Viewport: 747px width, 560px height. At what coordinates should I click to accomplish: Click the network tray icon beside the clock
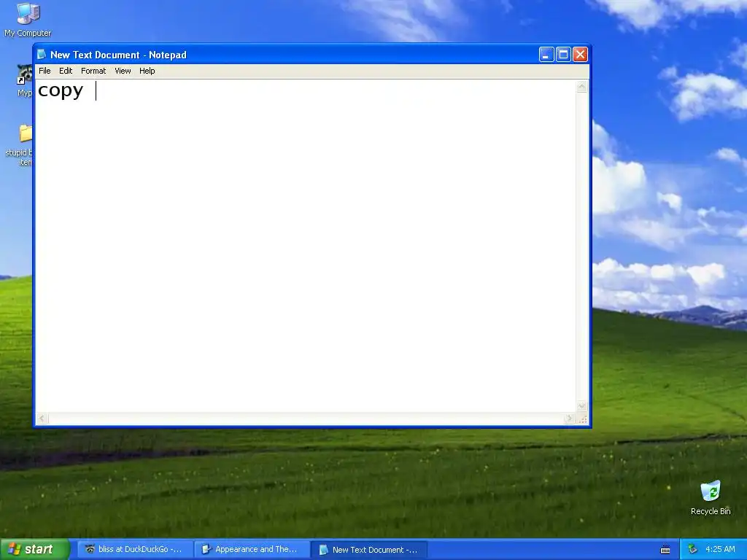pos(693,550)
